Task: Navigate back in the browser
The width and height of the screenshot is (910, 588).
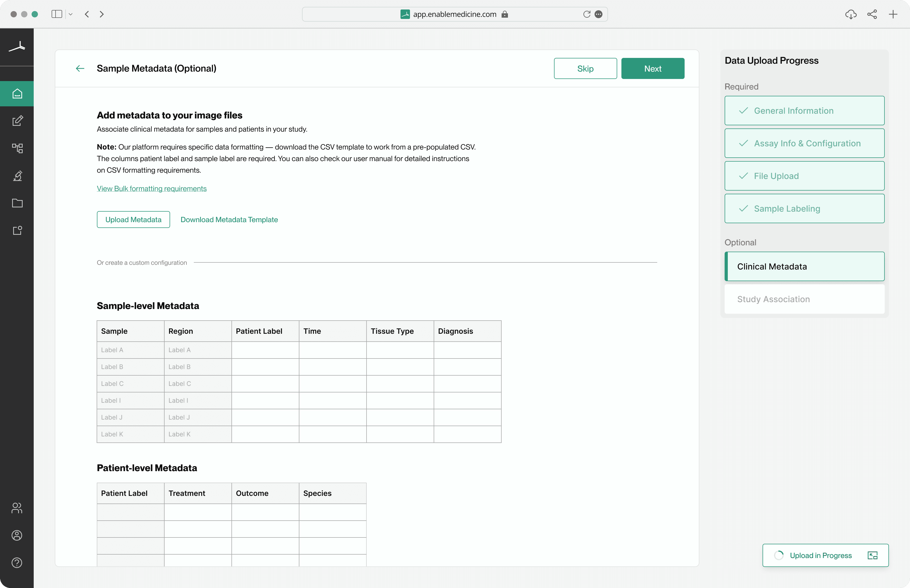Action: point(87,14)
